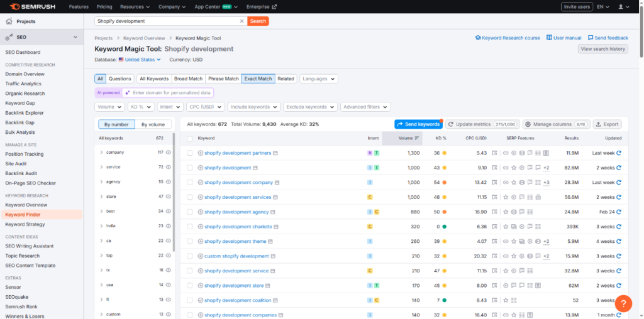This screenshot has height=319, width=644.
Task: Tick the select-all keywords header checkbox
Action: pyautogui.click(x=190, y=138)
